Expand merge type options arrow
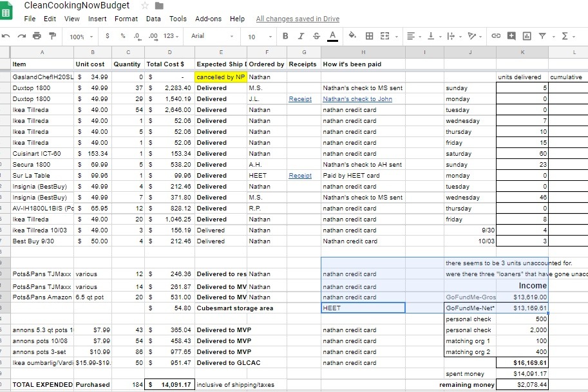 point(396,37)
